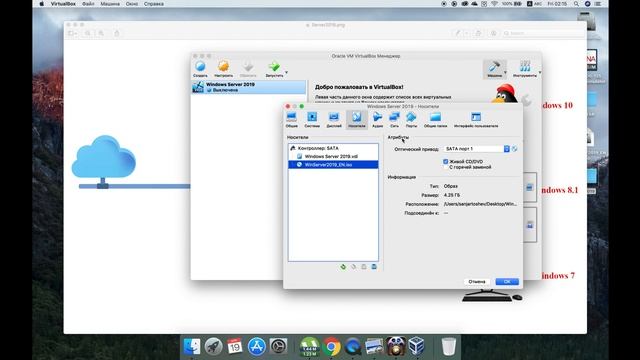Viewport: 640px width, 360px height.
Task: Click Создать in VirtualBox Manager toolbar
Action: 200,69
